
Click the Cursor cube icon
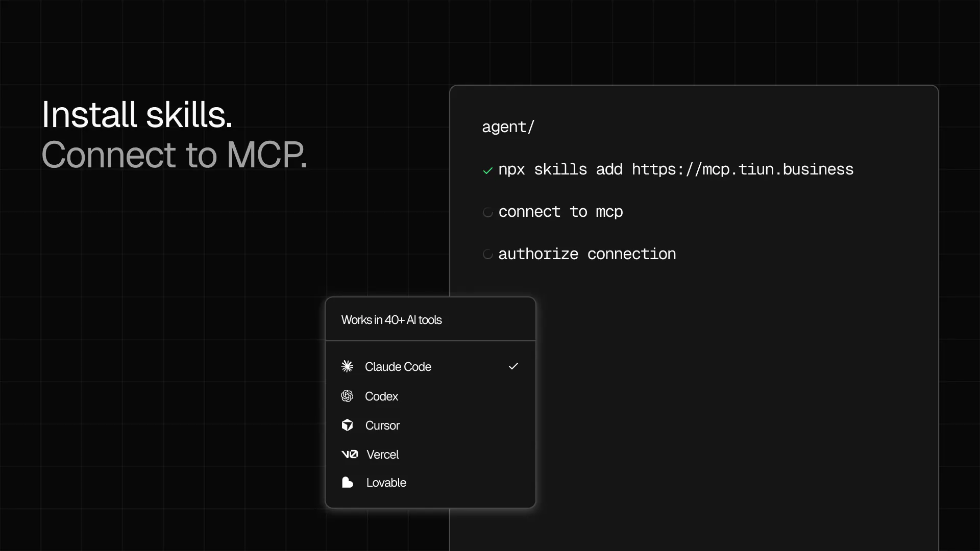click(x=347, y=425)
